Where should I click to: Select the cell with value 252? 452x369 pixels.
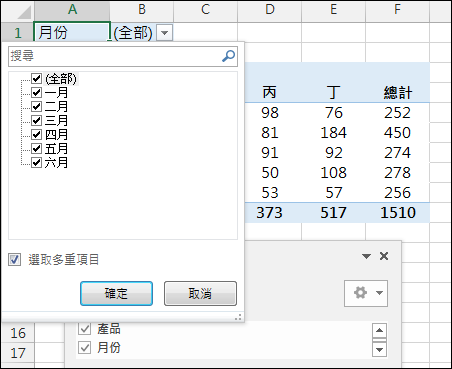point(398,113)
